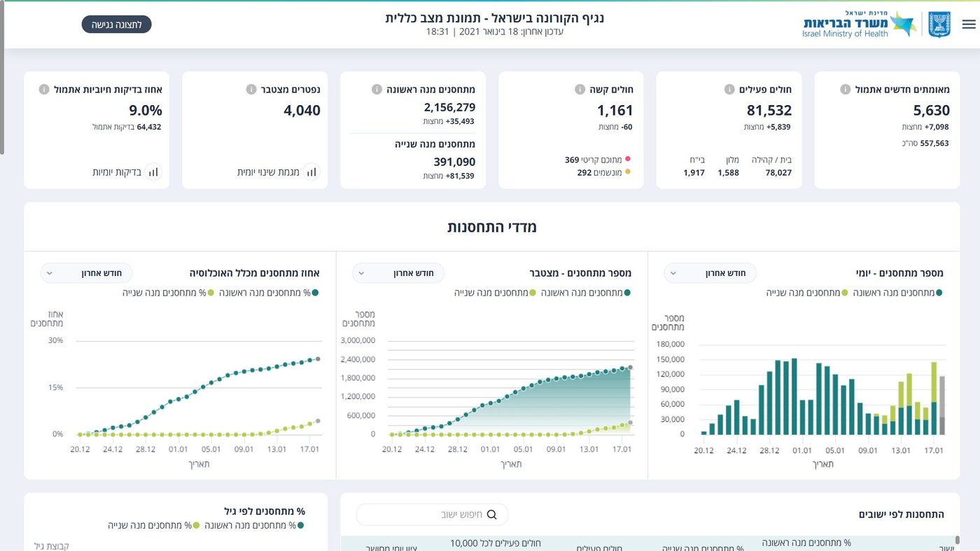The image size is (980, 551).
Task: Click the vaccination table scrollbar
Action: 958,539
